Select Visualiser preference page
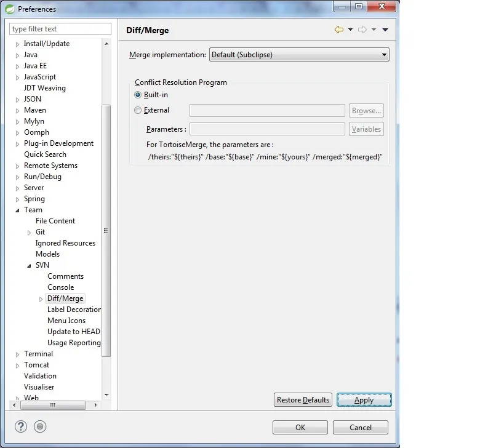The height and width of the screenshot is (448, 504). pyautogui.click(x=39, y=387)
